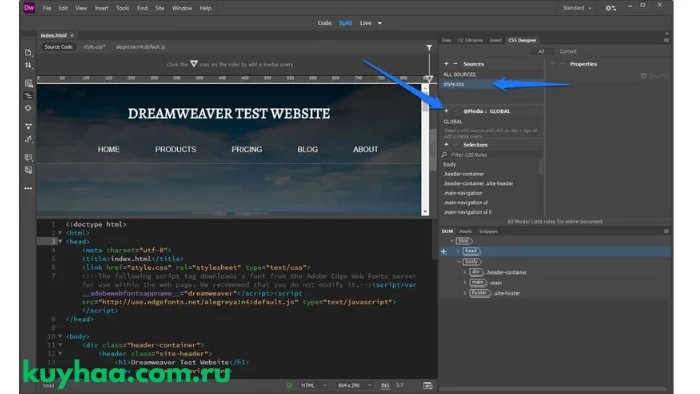700x394 pixels.
Task: Open the HTML language dropdown in status bar
Action: [314, 385]
